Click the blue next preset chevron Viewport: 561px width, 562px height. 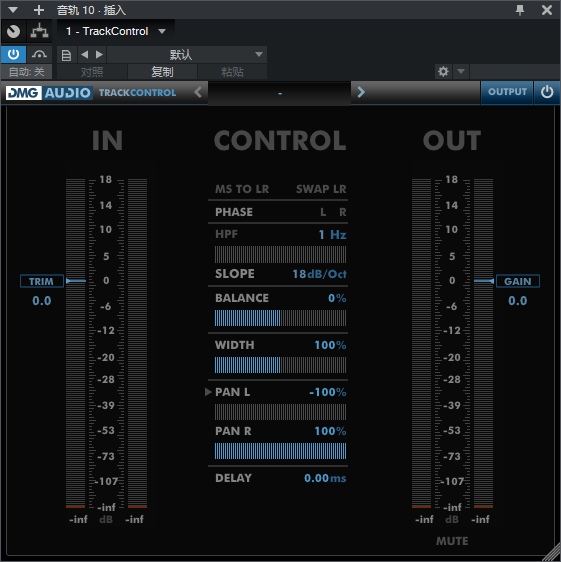361,92
